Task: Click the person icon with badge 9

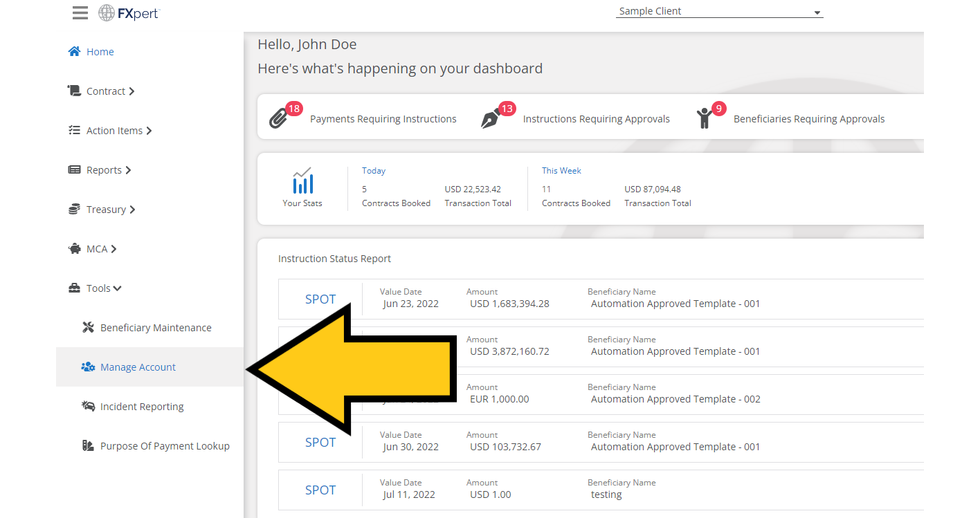Action: click(x=705, y=118)
